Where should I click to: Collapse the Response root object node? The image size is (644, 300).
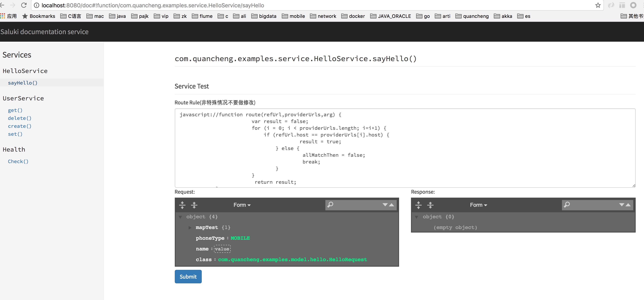(417, 217)
